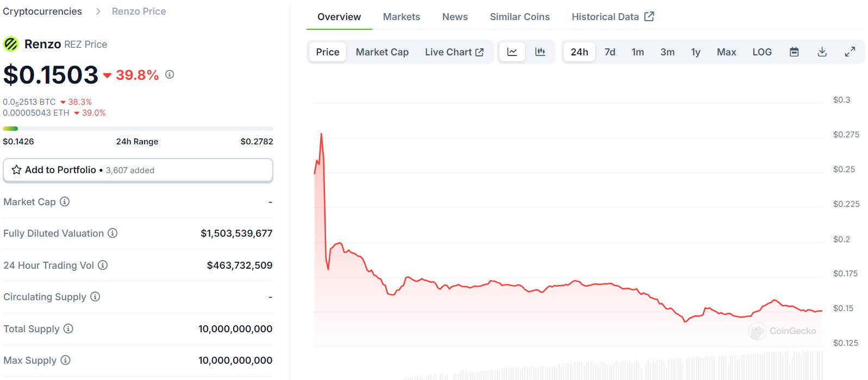Click the Add to Portfolio button
This screenshot has width=868, height=380.
pyautogui.click(x=138, y=170)
